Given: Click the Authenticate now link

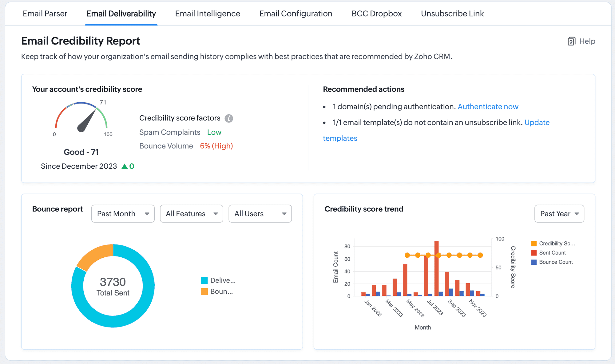Looking at the screenshot, I should [x=488, y=107].
